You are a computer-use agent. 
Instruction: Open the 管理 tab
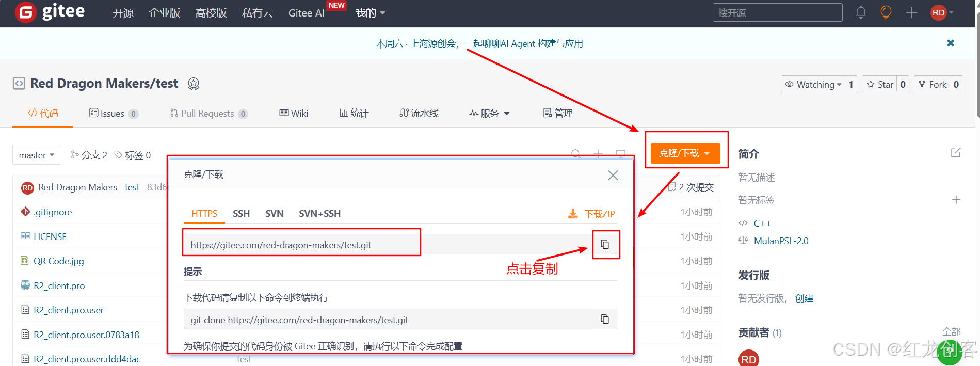(x=558, y=114)
